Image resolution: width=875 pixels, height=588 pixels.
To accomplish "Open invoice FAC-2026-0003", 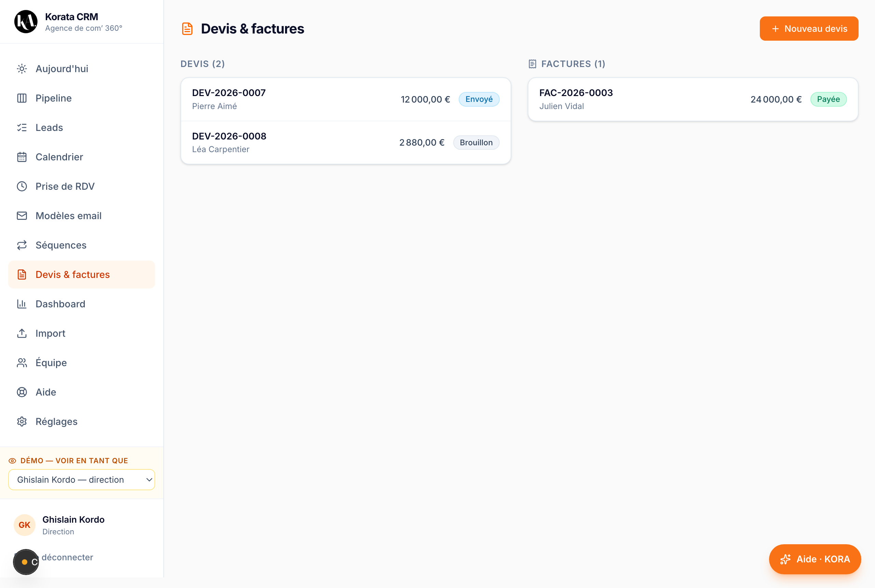I will pos(693,99).
